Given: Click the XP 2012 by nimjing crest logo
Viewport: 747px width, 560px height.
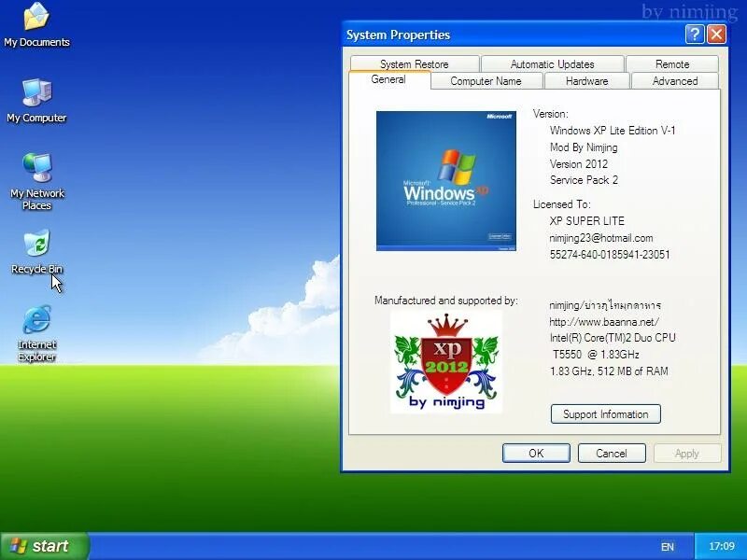Looking at the screenshot, I should [x=446, y=362].
